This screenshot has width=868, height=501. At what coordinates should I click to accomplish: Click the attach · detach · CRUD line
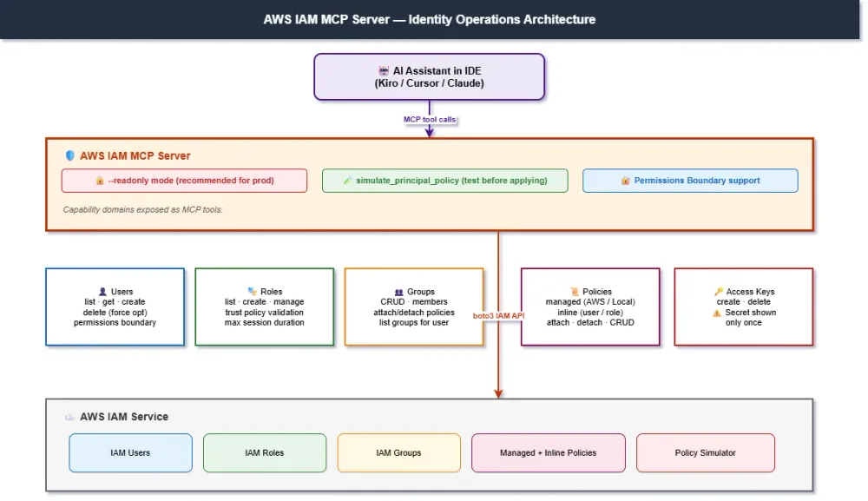[590, 323]
